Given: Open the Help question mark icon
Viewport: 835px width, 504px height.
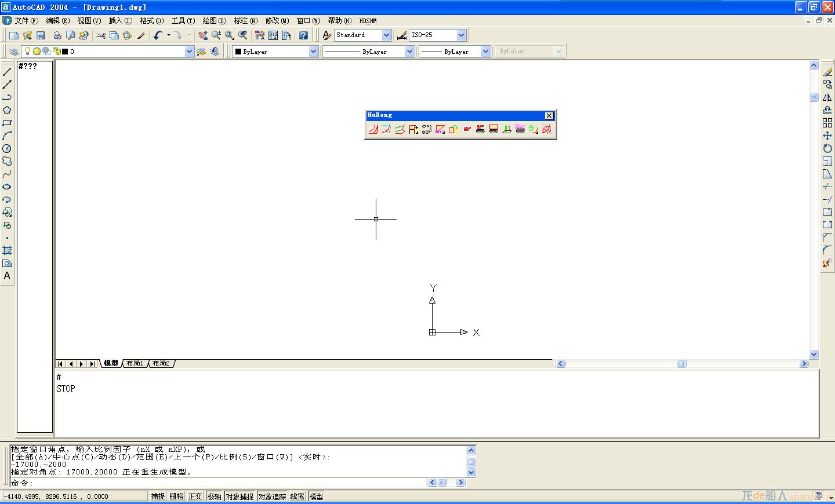Looking at the screenshot, I should tap(303, 35).
